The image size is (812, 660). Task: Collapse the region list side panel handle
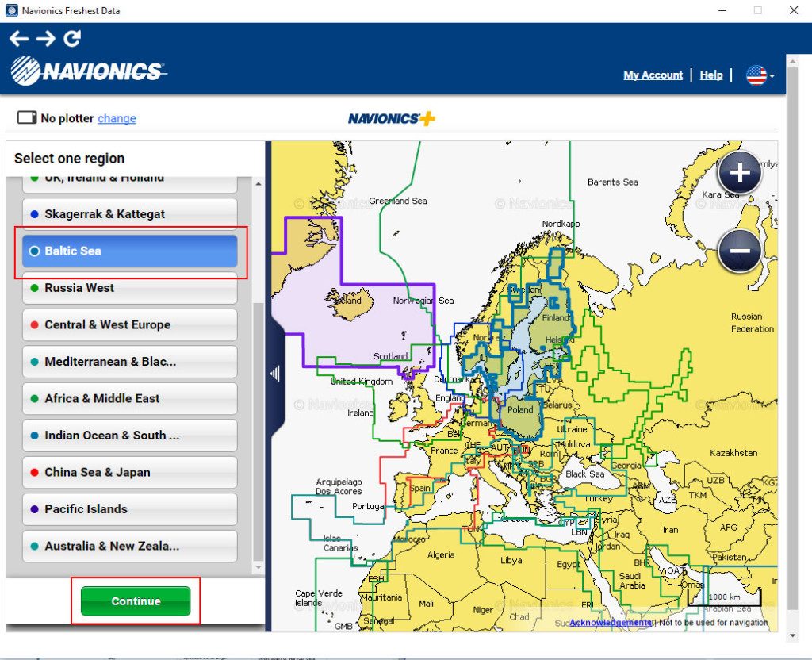[x=275, y=373]
